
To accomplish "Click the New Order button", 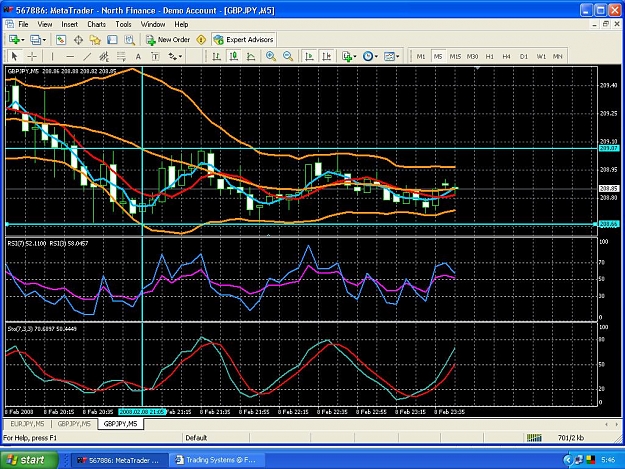I will 168,40.
